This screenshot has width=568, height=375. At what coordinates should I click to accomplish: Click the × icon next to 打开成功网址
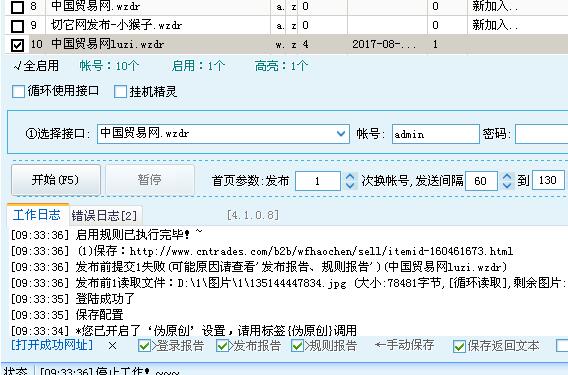tap(112, 346)
